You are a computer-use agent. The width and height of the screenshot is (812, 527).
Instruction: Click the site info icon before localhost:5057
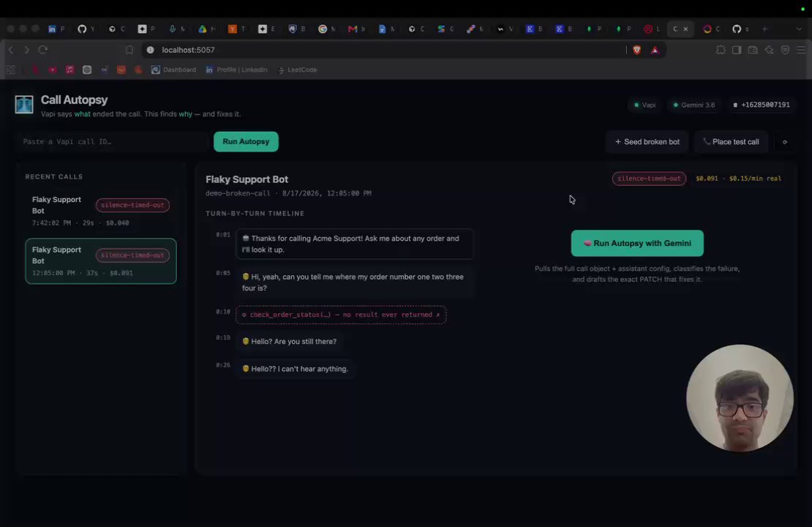coord(150,50)
